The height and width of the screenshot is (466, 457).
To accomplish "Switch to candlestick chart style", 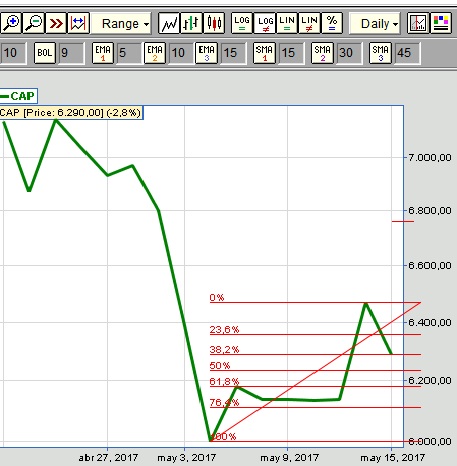I will pos(214,23).
